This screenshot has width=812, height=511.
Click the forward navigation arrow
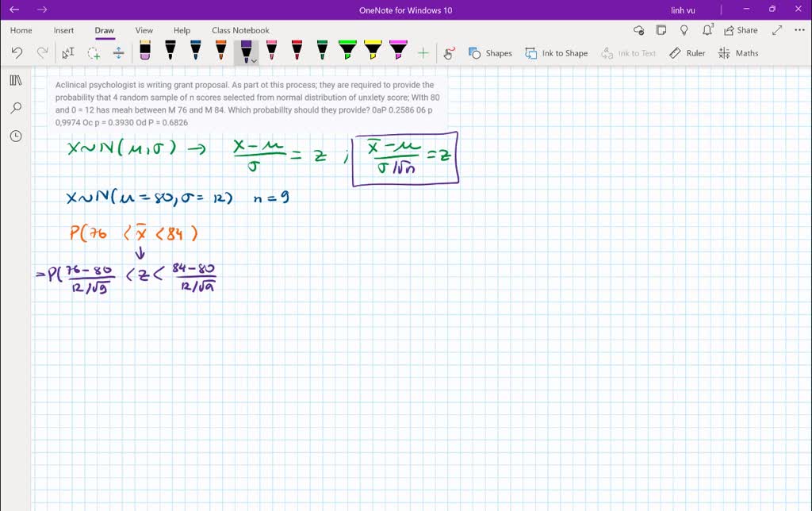tap(42, 10)
